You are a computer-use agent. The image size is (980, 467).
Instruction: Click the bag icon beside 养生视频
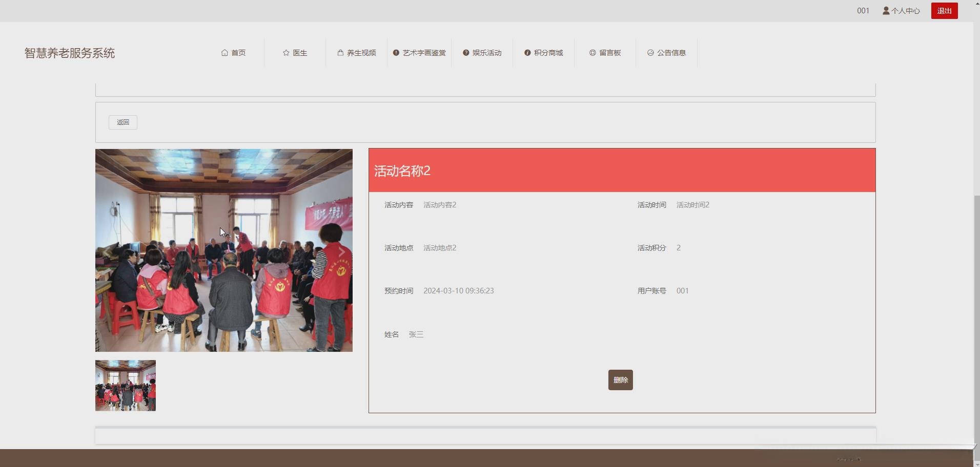pos(340,53)
